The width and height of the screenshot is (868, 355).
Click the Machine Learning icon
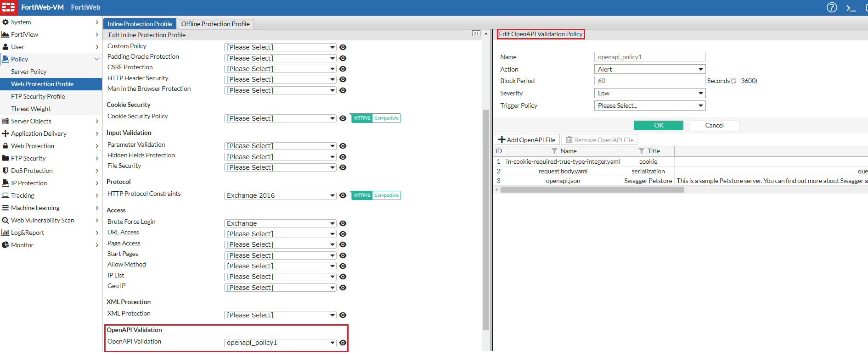point(6,208)
